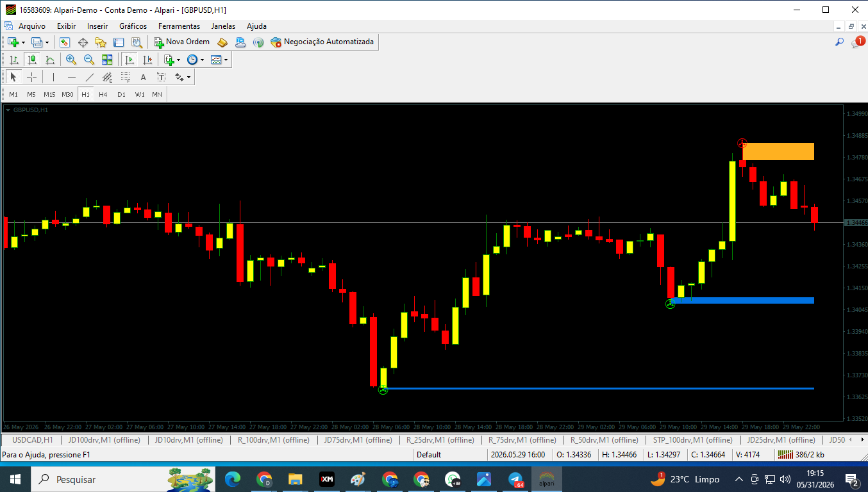
Task: Expand the profiles dropdown arrow
Action: tap(47, 42)
